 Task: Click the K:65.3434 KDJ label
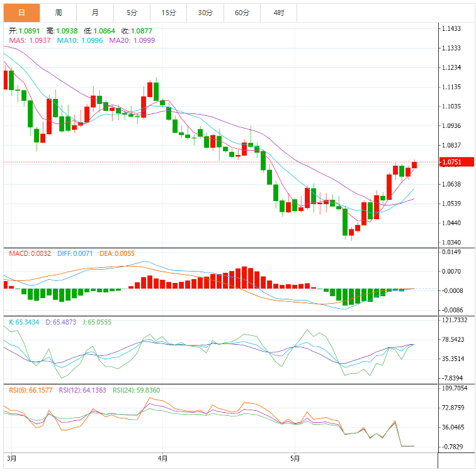point(24,322)
